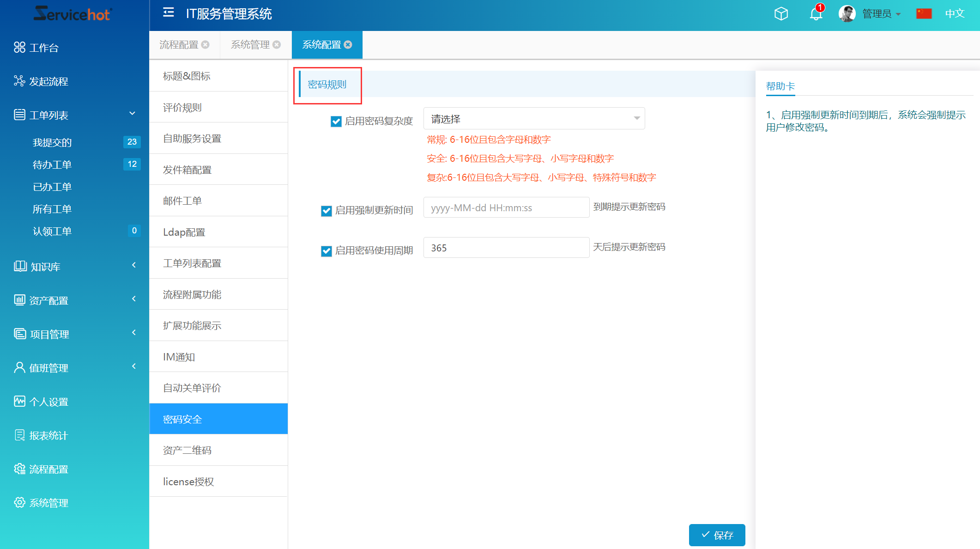Click the 报表统计 sidebar icon

[19, 435]
